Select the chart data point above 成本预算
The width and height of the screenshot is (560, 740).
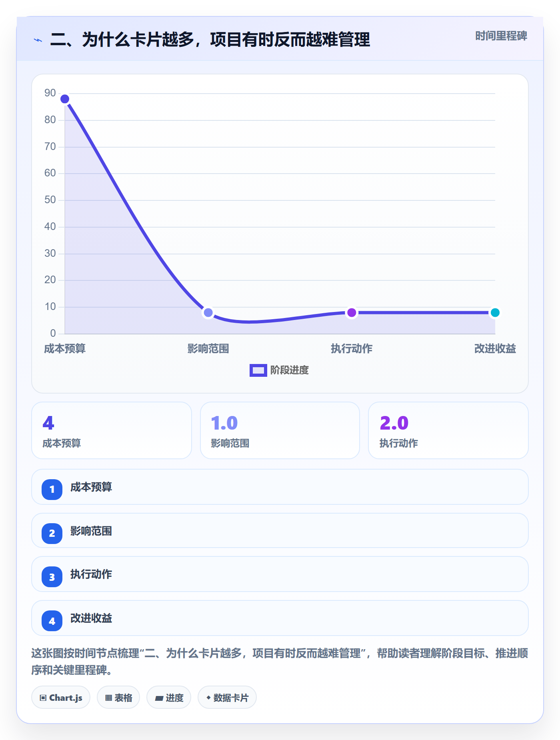tap(65, 99)
